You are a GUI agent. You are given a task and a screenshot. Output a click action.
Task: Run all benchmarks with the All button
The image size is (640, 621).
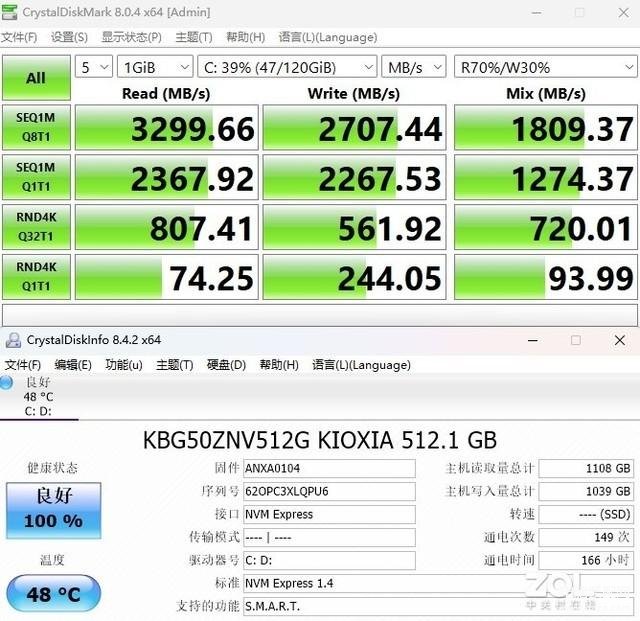pyautogui.click(x=35, y=77)
